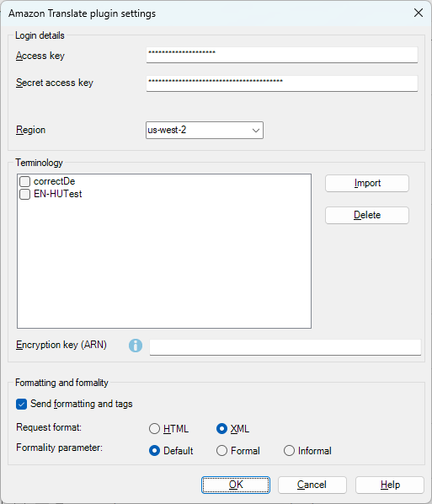The height and width of the screenshot is (504, 432).
Task: Open the Region dropdown list
Action: pyautogui.click(x=205, y=130)
